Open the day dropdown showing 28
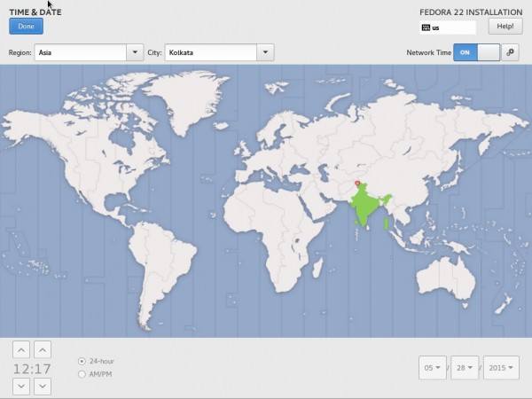 click(465, 367)
